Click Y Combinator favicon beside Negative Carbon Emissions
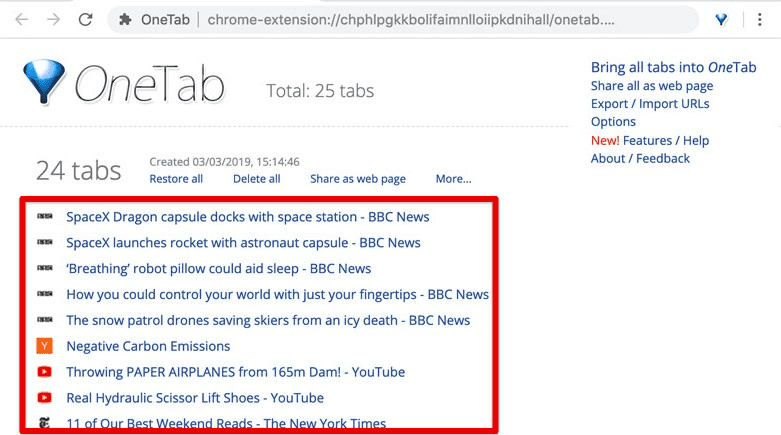The height and width of the screenshot is (435, 781). click(44, 346)
